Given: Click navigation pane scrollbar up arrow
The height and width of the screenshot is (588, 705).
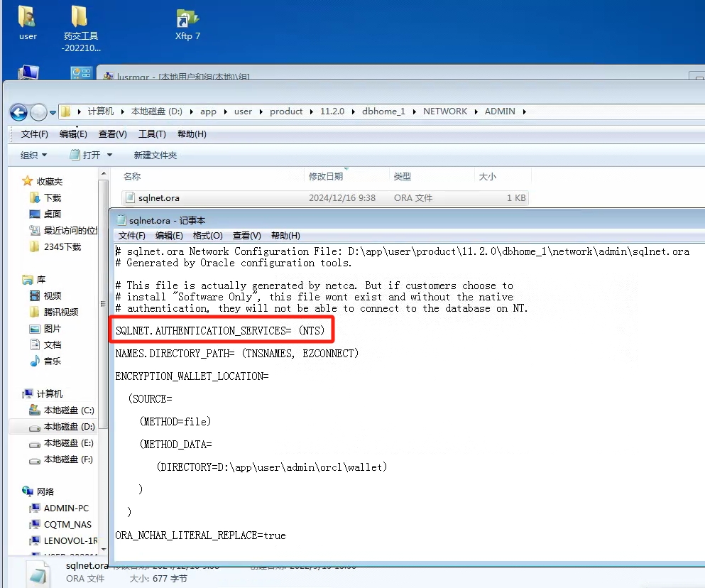Looking at the screenshot, I should tap(104, 174).
